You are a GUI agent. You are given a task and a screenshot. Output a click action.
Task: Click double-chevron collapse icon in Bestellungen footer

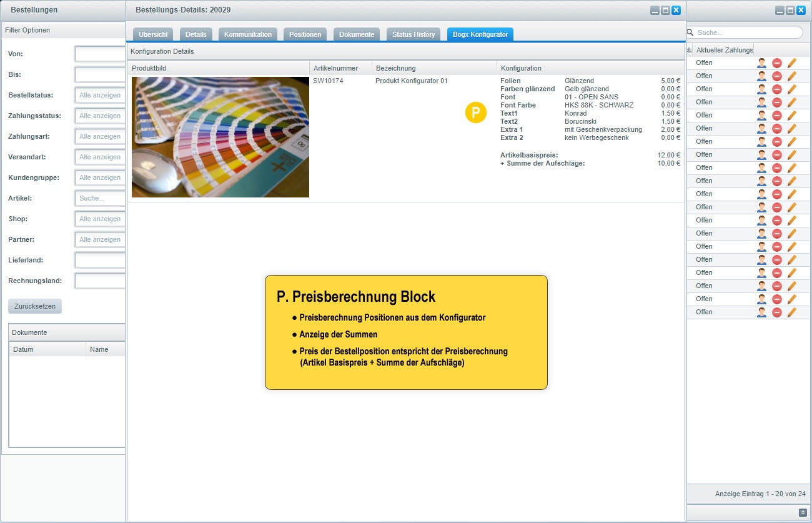tap(803, 512)
